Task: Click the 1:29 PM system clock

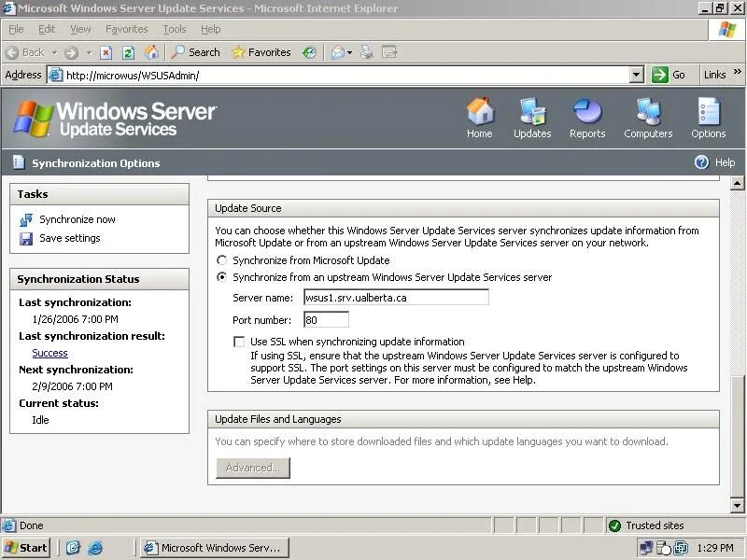Action: click(714, 548)
